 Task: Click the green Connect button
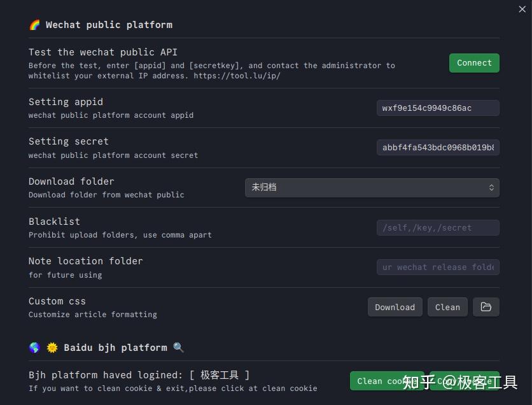click(x=474, y=63)
